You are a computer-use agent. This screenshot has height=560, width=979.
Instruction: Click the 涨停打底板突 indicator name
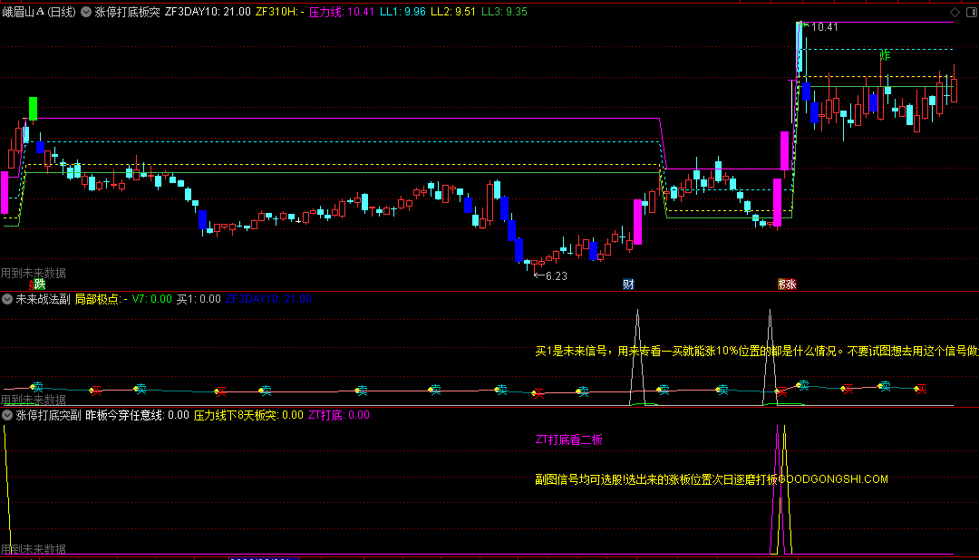pos(128,12)
